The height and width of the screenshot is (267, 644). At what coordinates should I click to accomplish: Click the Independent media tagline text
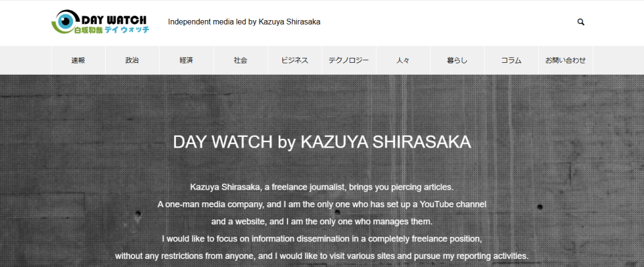[244, 22]
